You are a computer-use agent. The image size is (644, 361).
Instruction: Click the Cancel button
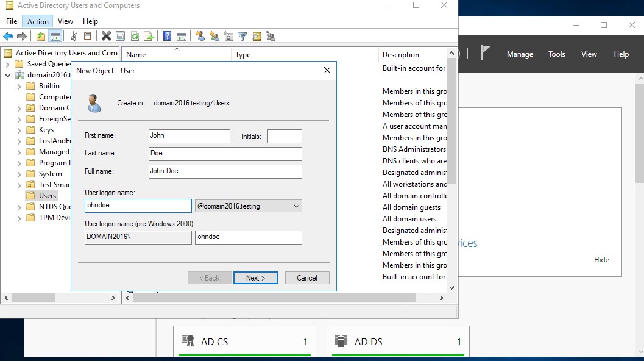307,278
